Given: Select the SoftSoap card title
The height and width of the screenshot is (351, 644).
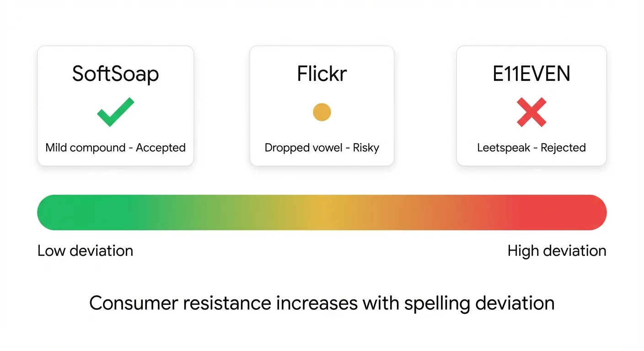Looking at the screenshot, I should coord(115,74).
